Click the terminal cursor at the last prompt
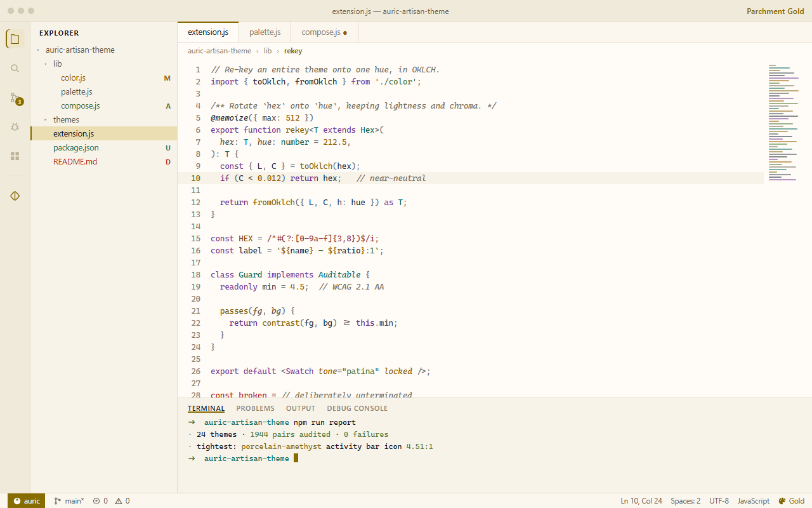The width and height of the screenshot is (812, 508). pyautogui.click(x=296, y=458)
